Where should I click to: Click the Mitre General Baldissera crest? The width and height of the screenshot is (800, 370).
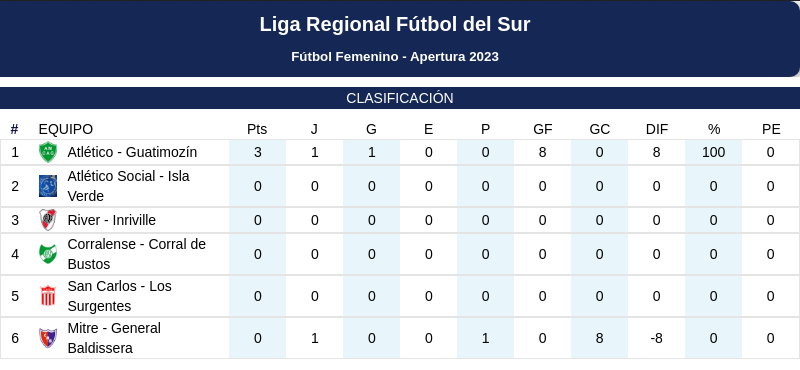tap(48, 338)
